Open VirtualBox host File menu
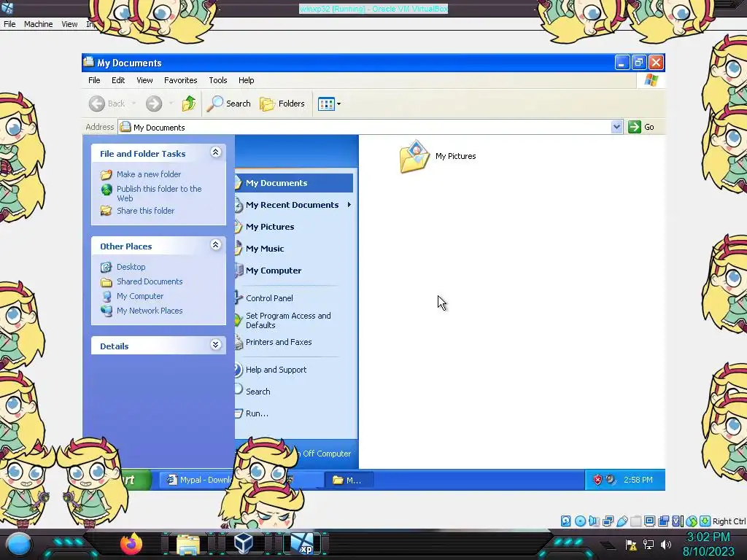 9,24
